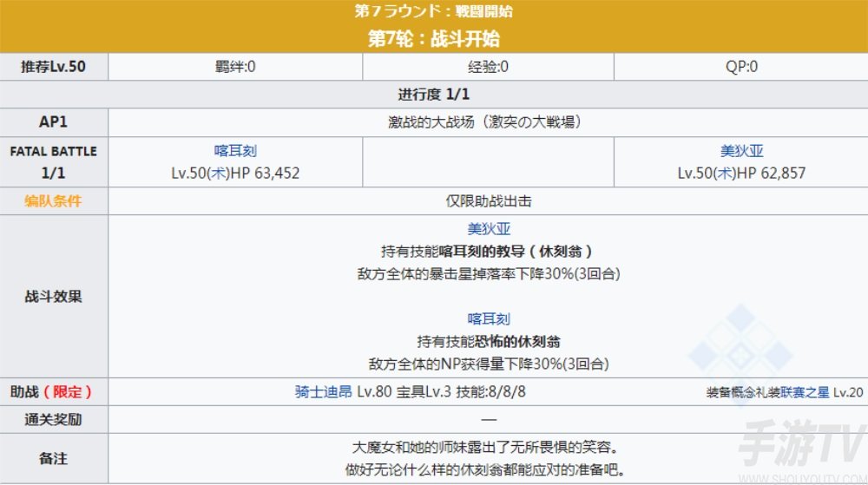
Task: Select the 经验:0 cell
Action: coord(488,67)
